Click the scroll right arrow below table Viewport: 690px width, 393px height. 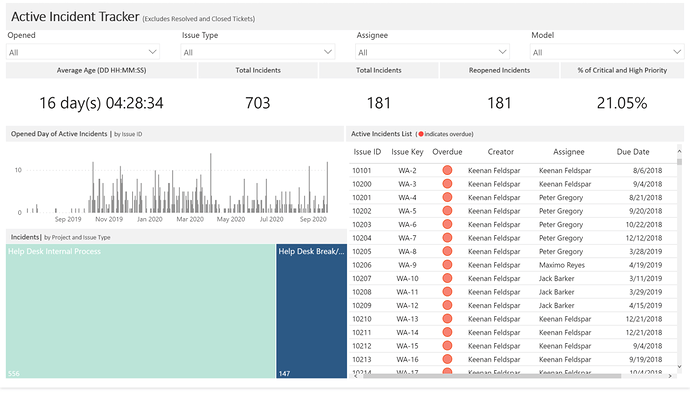[x=670, y=376]
